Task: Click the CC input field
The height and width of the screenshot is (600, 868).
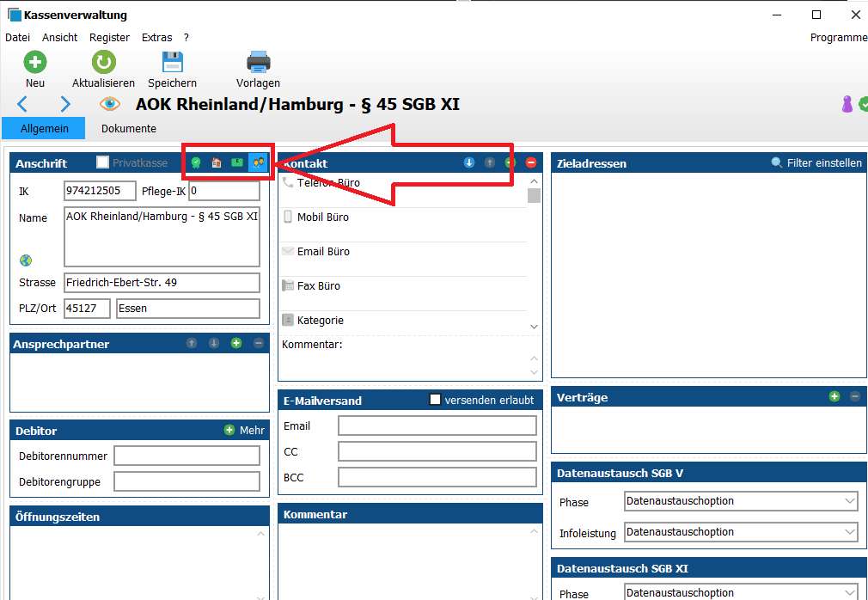Action: tap(437, 451)
